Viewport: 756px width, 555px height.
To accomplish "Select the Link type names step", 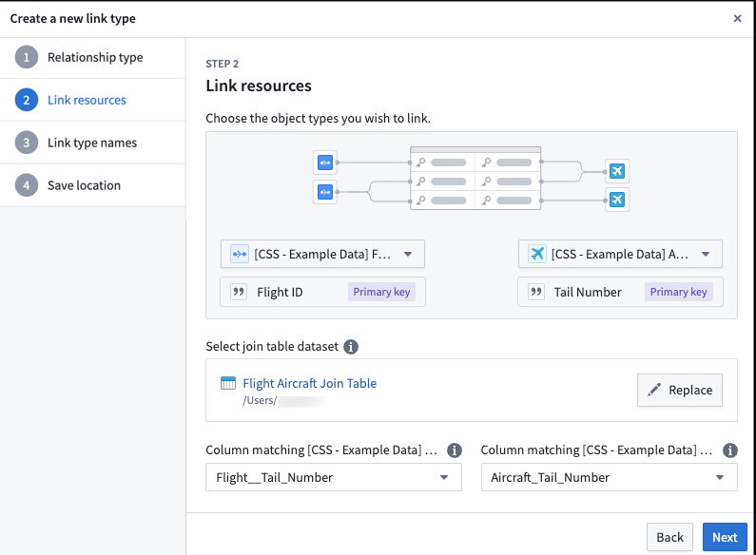I will pos(92,143).
